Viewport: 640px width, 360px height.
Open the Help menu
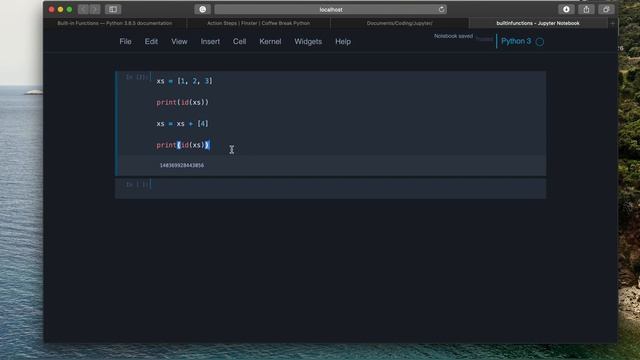[x=343, y=42]
